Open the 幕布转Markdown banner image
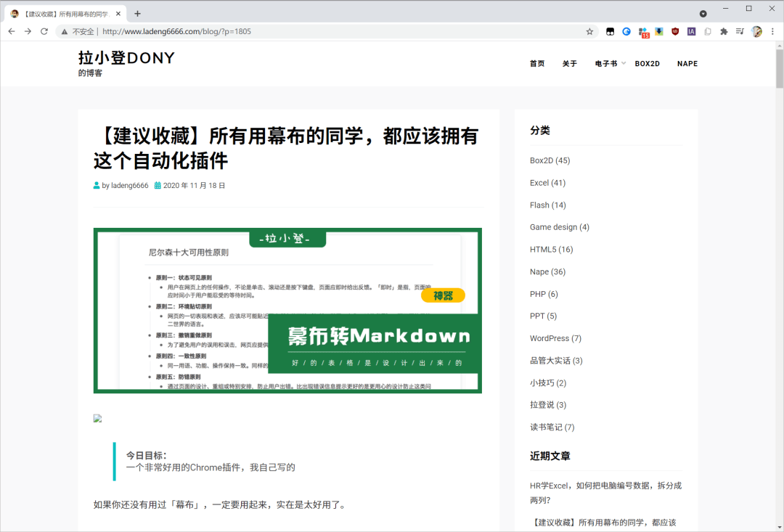 [x=287, y=311]
